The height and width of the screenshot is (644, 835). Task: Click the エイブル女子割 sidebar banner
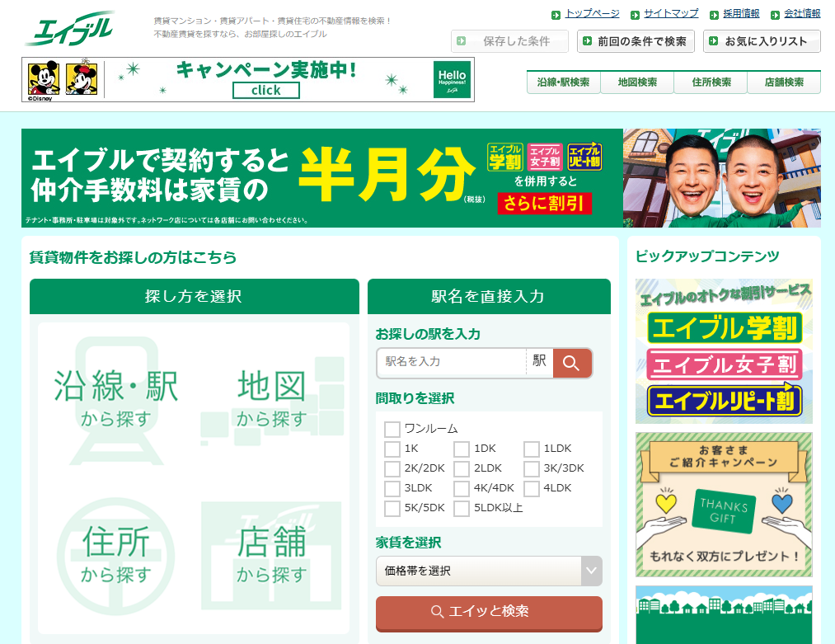pyautogui.click(x=725, y=365)
